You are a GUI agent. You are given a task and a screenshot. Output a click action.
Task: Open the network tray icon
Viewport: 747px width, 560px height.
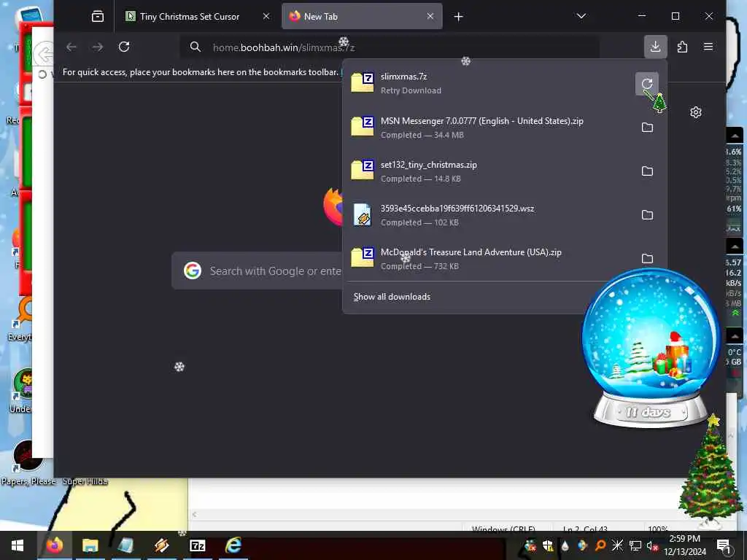point(635,545)
